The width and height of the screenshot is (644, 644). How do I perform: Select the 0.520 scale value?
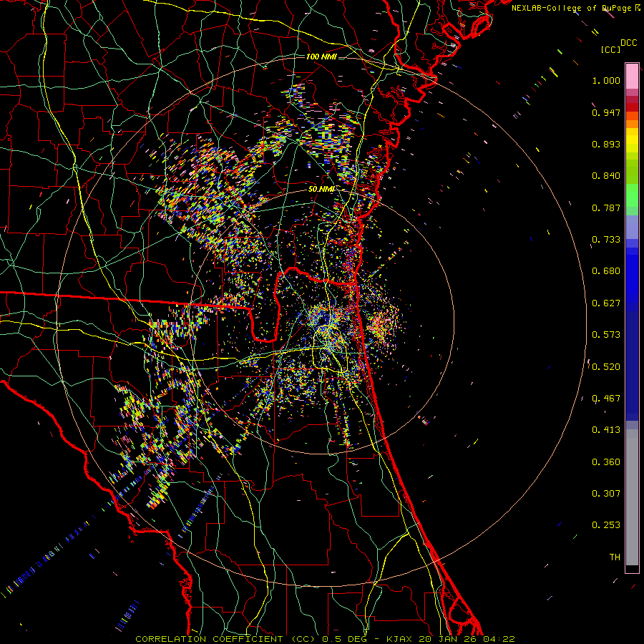606,367
